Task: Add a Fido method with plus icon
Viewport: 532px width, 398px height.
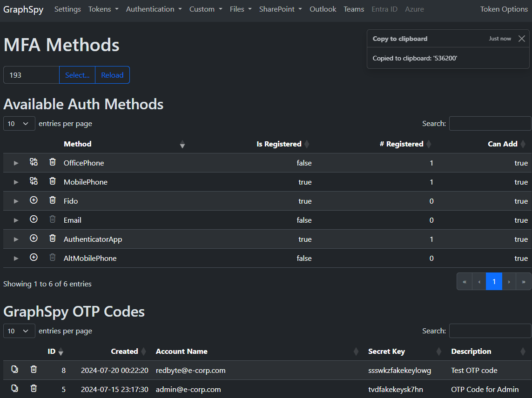Action: [x=34, y=200]
